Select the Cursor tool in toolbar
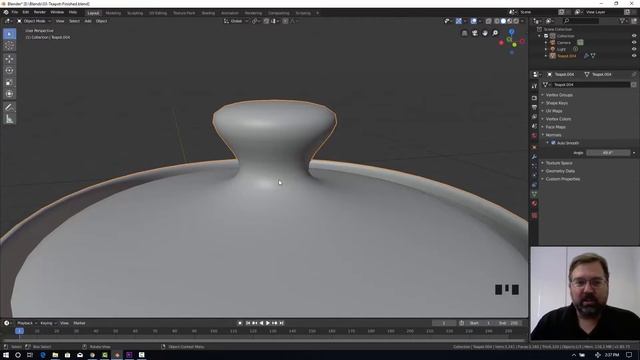This screenshot has width=640, height=360. coord(9,46)
